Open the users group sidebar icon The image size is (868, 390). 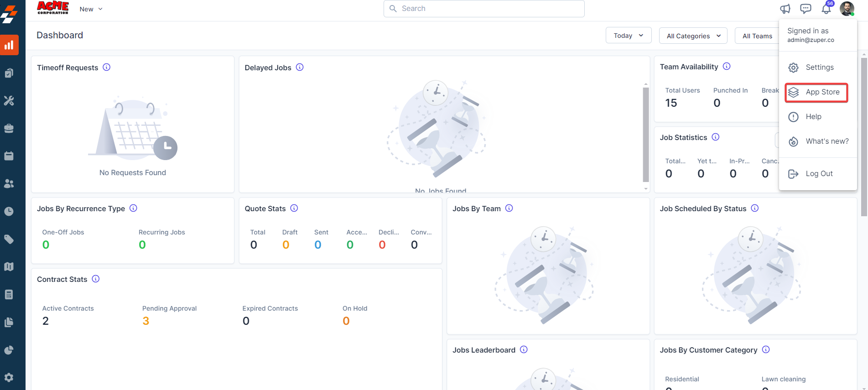click(x=9, y=184)
